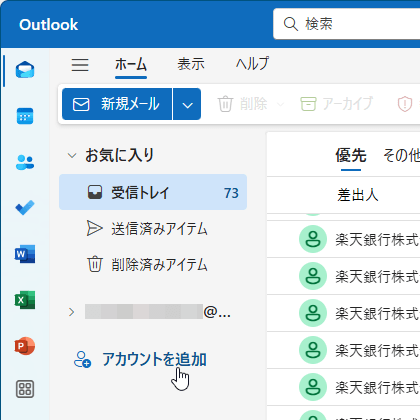Open the more apps grid icon
The image size is (420, 420).
[x=25, y=389]
